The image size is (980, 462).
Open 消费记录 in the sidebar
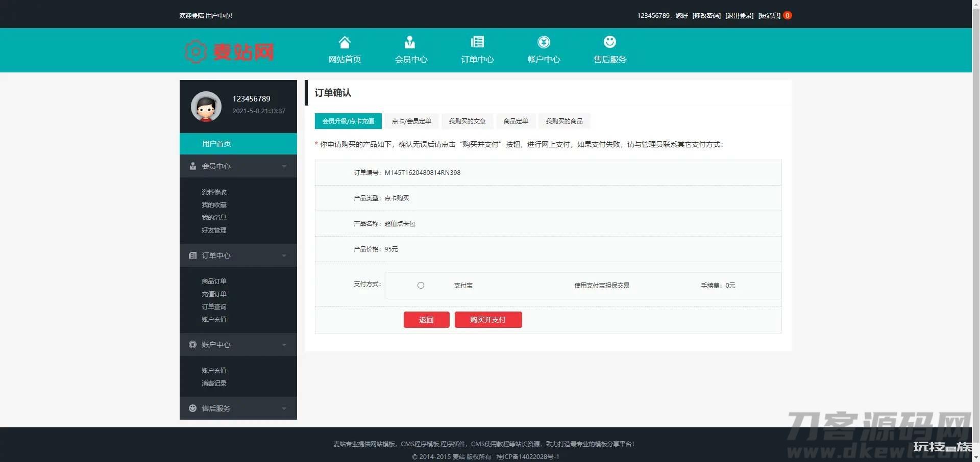[214, 383]
